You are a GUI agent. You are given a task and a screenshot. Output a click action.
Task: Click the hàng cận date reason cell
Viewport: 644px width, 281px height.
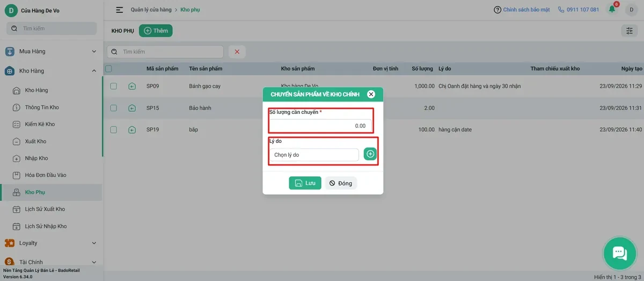click(x=456, y=129)
